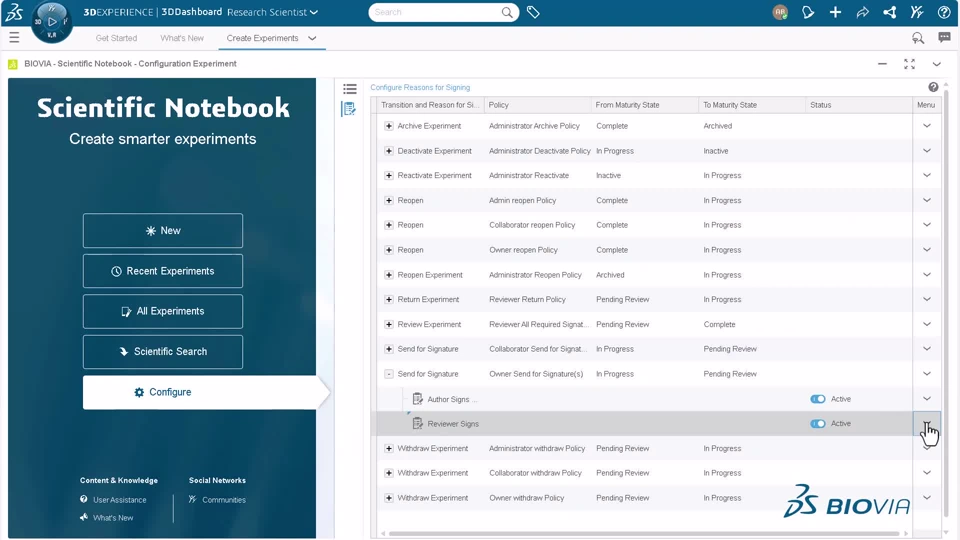Open the widget options chevron
This screenshot has width=960, height=540.
point(937,64)
